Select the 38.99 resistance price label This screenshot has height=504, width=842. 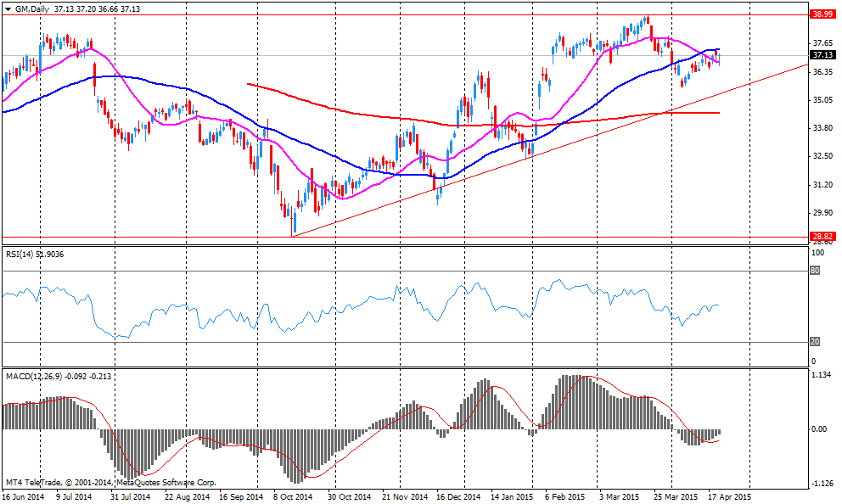click(822, 14)
